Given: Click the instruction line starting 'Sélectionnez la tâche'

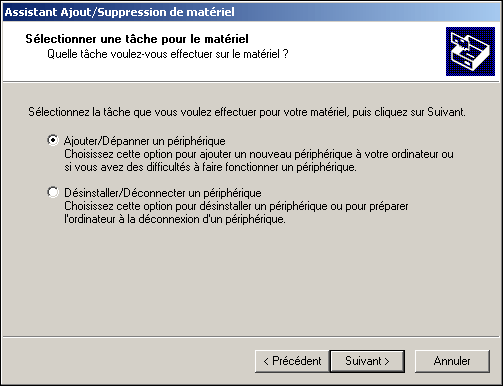Looking at the screenshot, I should (x=247, y=112).
